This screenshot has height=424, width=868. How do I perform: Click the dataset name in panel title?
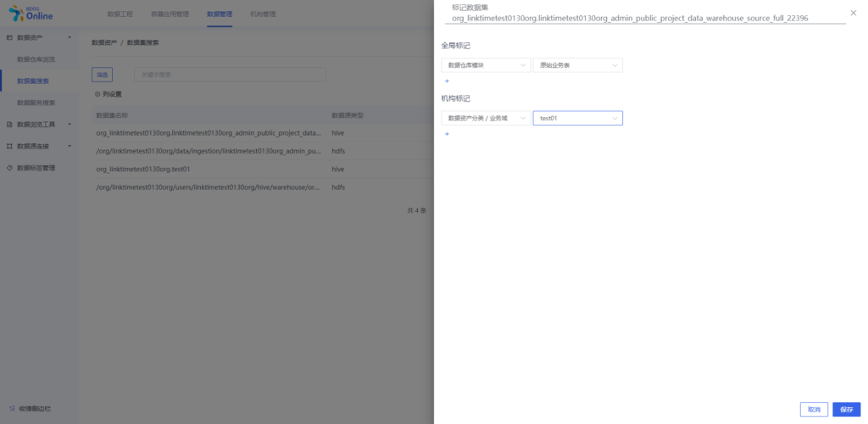[630, 19]
